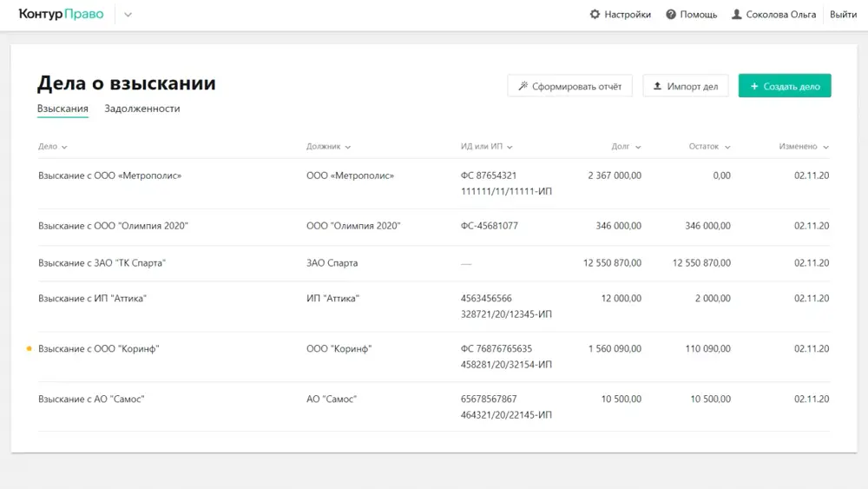Open the case Взыскание с АО "Самос"
The height and width of the screenshot is (489, 868).
[91, 400]
